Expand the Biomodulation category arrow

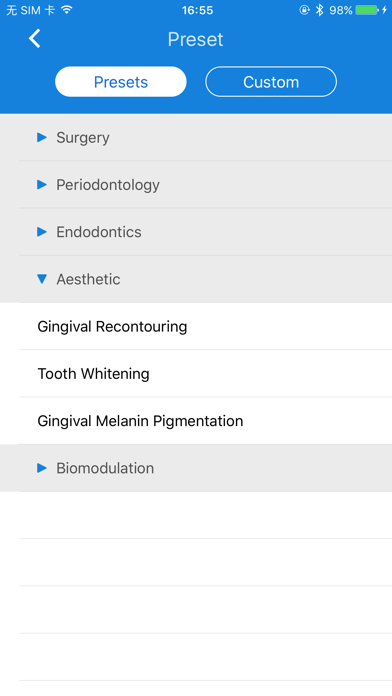click(x=42, y=468)
